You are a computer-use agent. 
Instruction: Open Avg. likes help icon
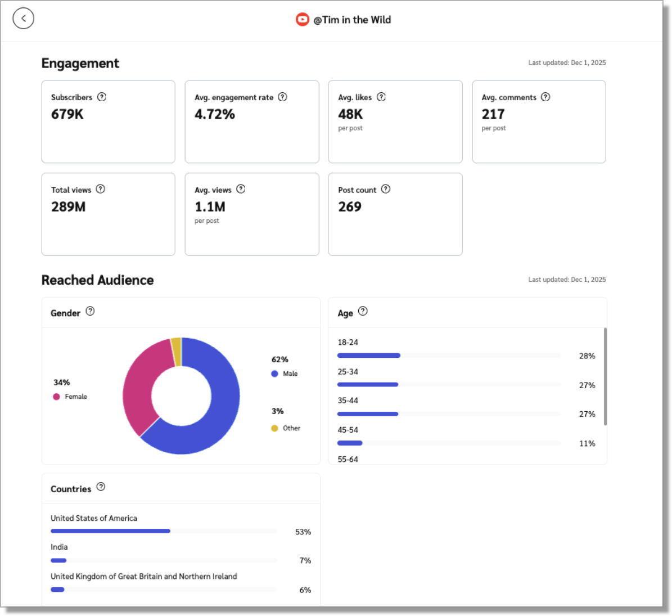click(381, 97)
